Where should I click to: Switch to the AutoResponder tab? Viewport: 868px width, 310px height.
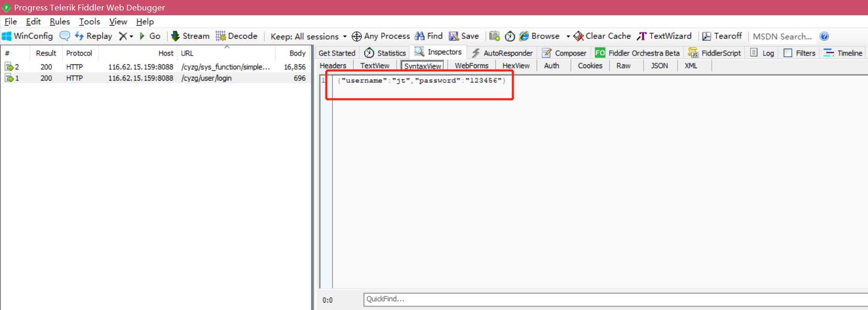[502, 53]
